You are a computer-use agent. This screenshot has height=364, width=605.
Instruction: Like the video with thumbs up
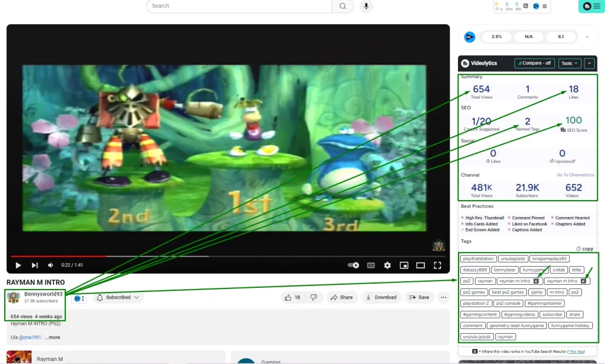pos(292,297)
